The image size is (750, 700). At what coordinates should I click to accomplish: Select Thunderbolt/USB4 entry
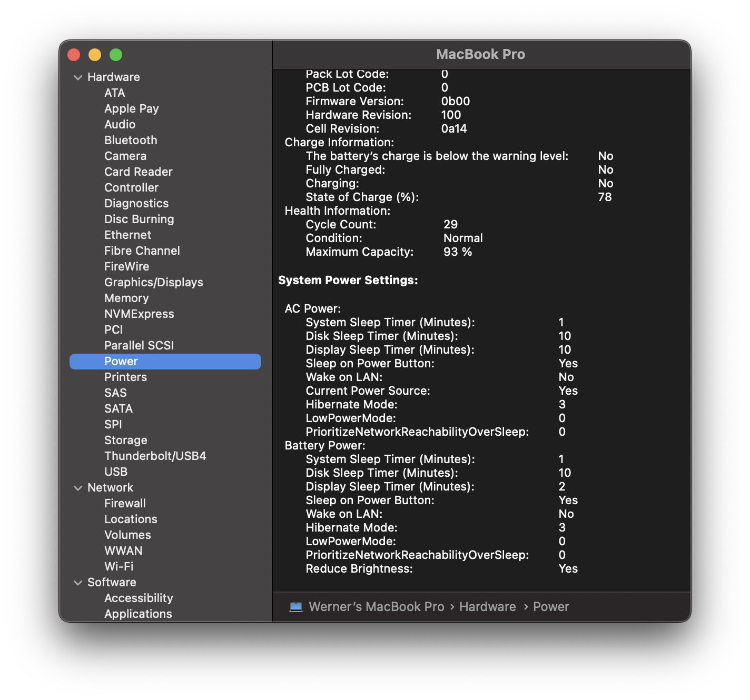(155, 456)
